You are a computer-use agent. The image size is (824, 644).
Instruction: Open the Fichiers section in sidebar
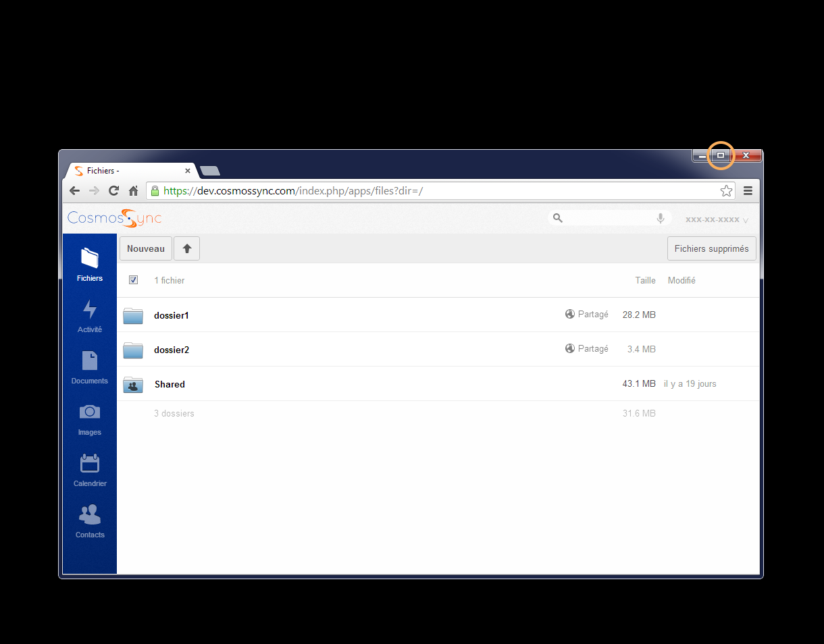pos(90,264)
